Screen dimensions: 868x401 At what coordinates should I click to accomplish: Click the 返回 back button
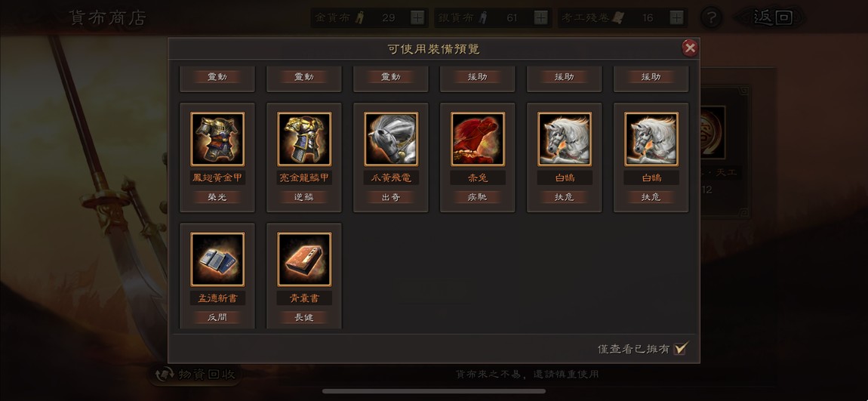(x=772, y=17)
